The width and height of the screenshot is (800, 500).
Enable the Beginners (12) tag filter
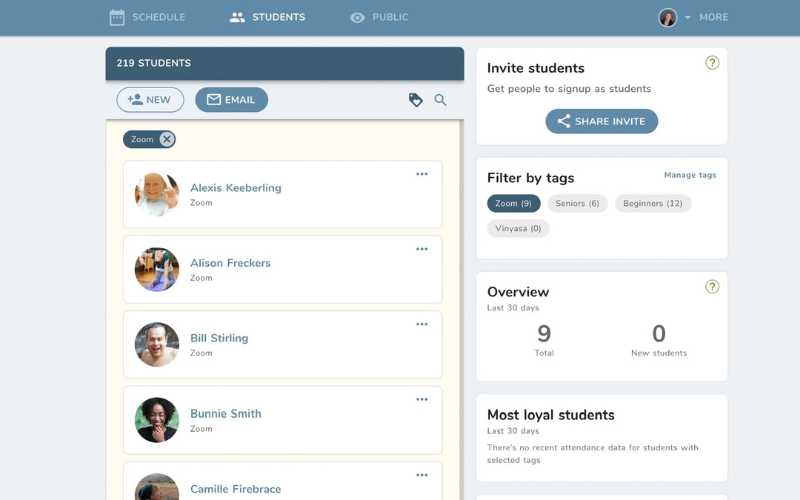[x=652, y=203]
